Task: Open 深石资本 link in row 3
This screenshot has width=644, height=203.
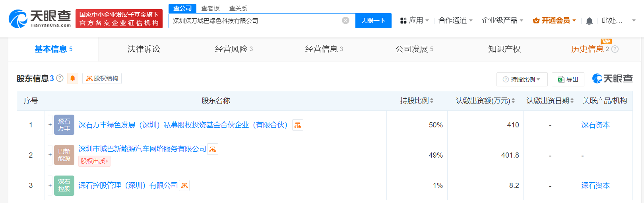Action: pyautogui.click(x=595, y=185)
